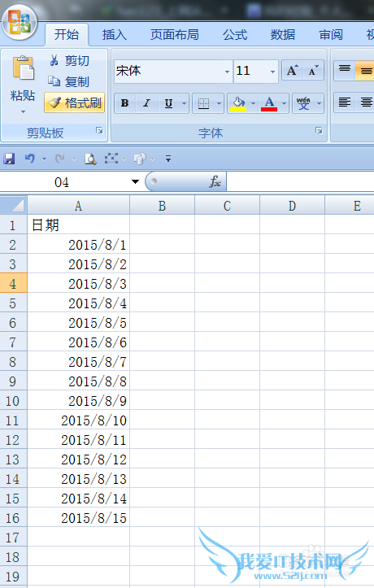The image size is (374, 588).
Task: Increase font size with the large A
Action: (x=292, y=71)
